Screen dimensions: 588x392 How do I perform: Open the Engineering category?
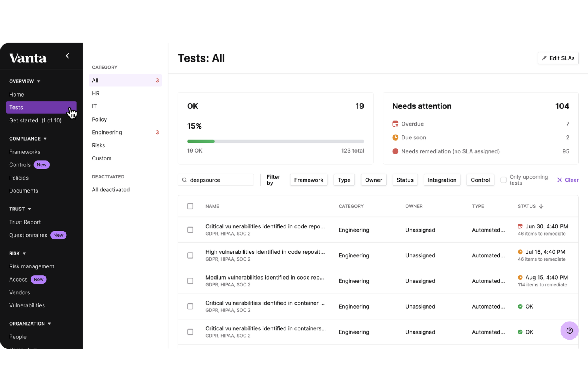[106, 132]
